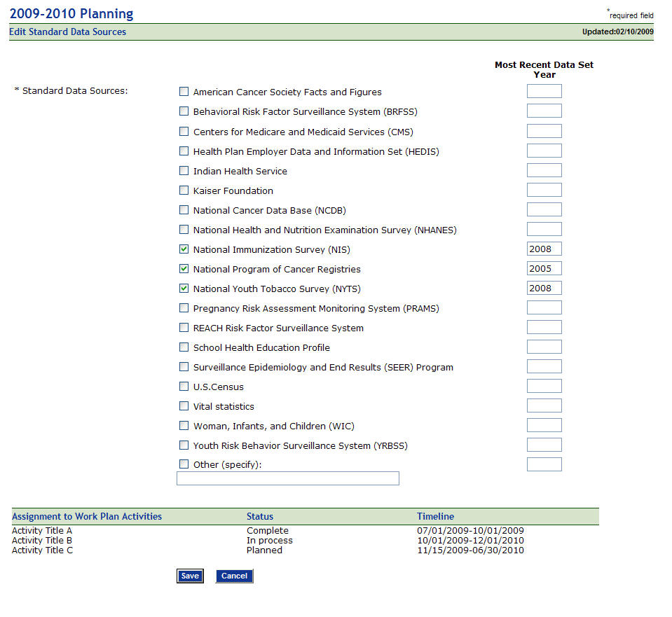
Task: Enable Health Plan Employer Data (HEDIS) checkbox
Action: click(x=184, y=151)
